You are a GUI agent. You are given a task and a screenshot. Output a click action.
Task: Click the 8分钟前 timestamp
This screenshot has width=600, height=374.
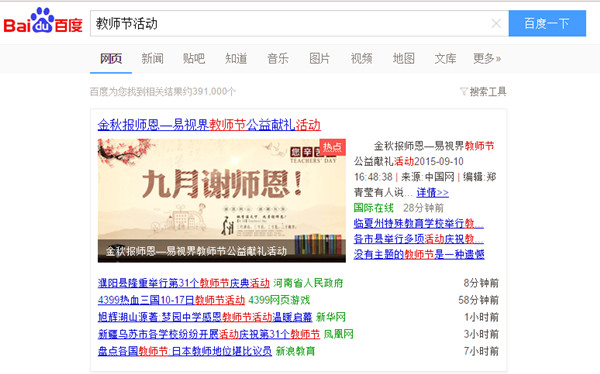[481, 283]
